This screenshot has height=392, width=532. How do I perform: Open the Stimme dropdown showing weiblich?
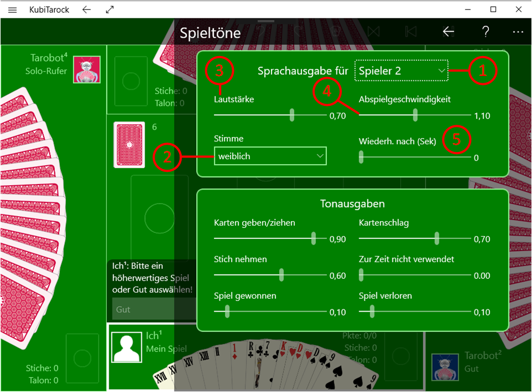(270, 156)
